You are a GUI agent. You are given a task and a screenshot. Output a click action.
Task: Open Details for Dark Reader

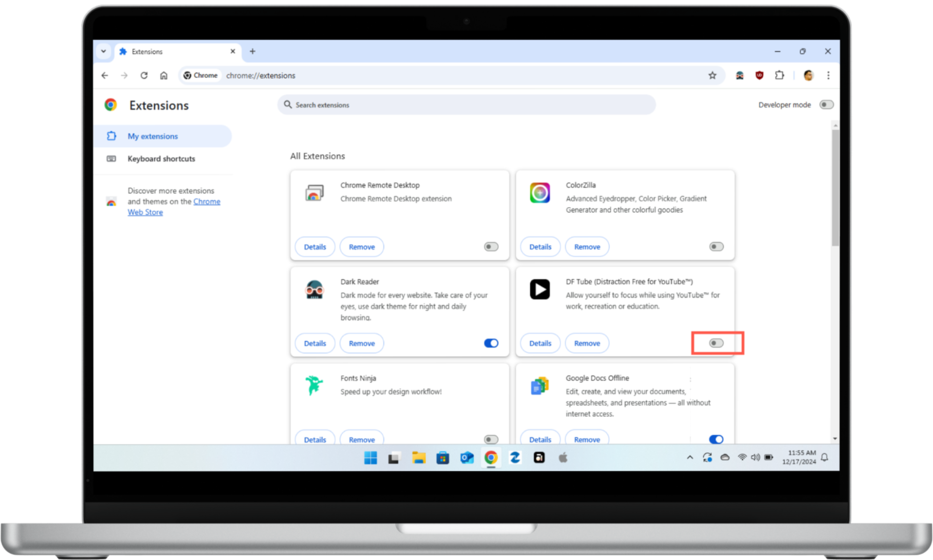(x=315, y=343)
